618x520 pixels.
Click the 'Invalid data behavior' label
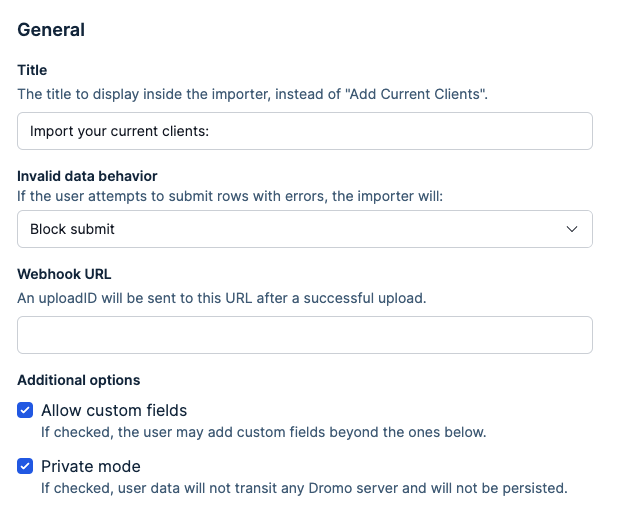point(87,176)
